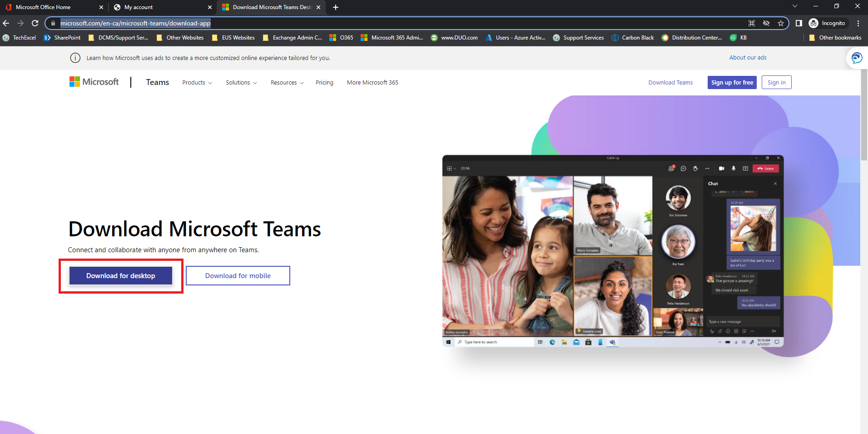Open the Pricing nav item
The width and height of the screenshot is (868, 434).
click(x=324, y=83)
